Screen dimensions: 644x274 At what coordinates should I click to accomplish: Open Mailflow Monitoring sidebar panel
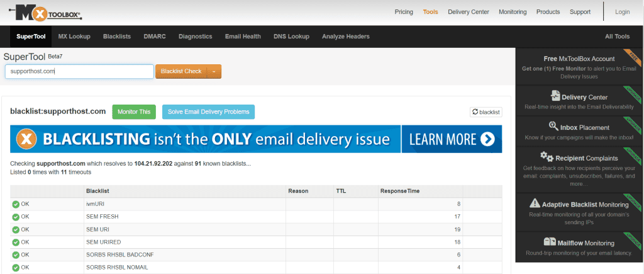[579, 247]
